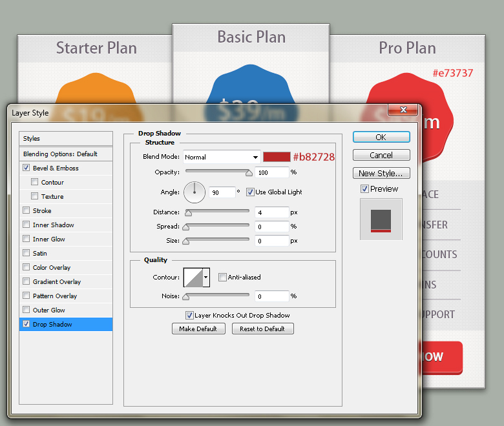Click the Distance slider handle
This screenshot has width=504, height=426.
point(189,213)
